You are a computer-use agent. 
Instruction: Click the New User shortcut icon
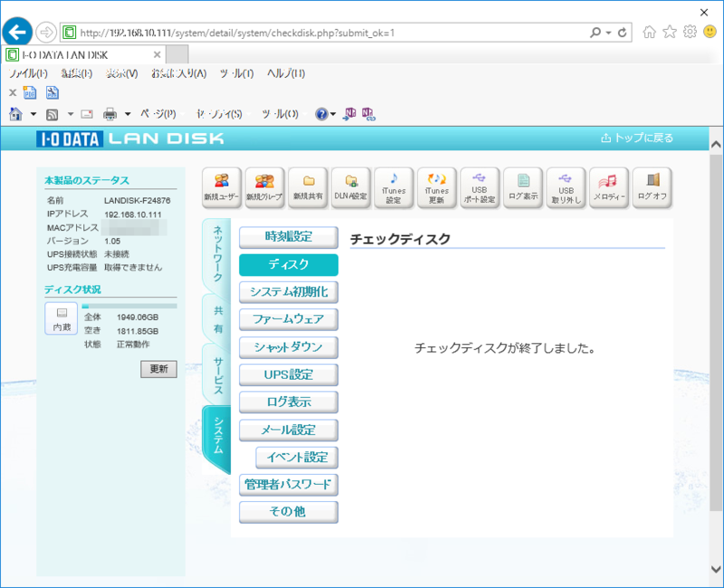(222, 188)
